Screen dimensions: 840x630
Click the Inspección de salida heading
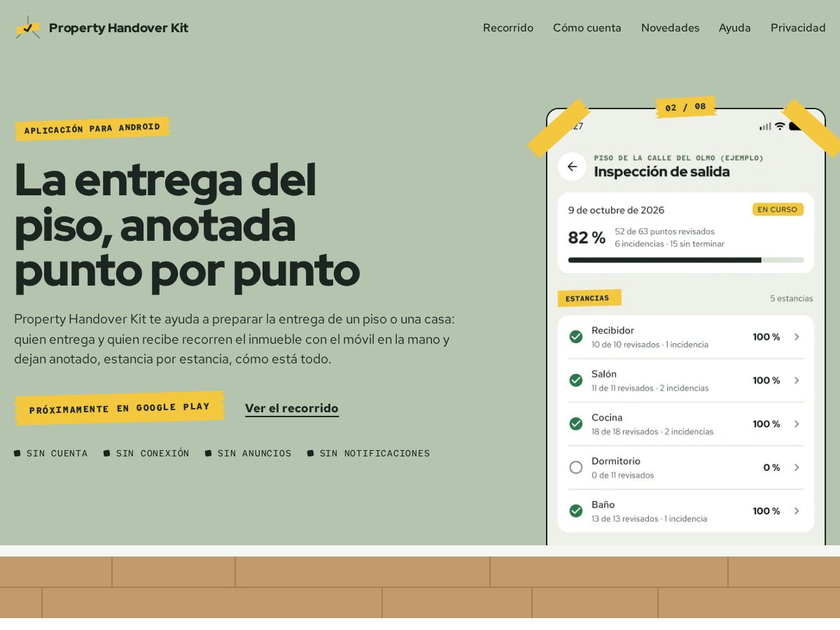pos(661,171)
